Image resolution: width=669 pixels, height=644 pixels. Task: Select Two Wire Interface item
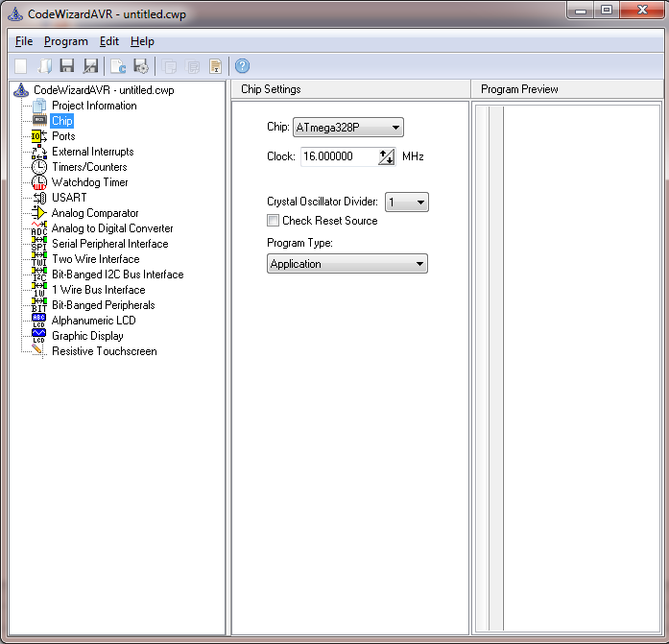(96, 259)
